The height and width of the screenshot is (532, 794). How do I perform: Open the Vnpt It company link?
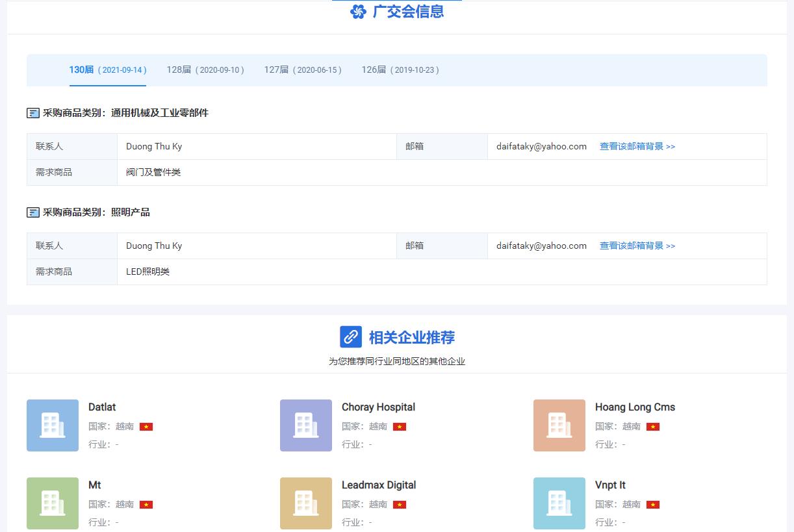(x=610, y=485)
